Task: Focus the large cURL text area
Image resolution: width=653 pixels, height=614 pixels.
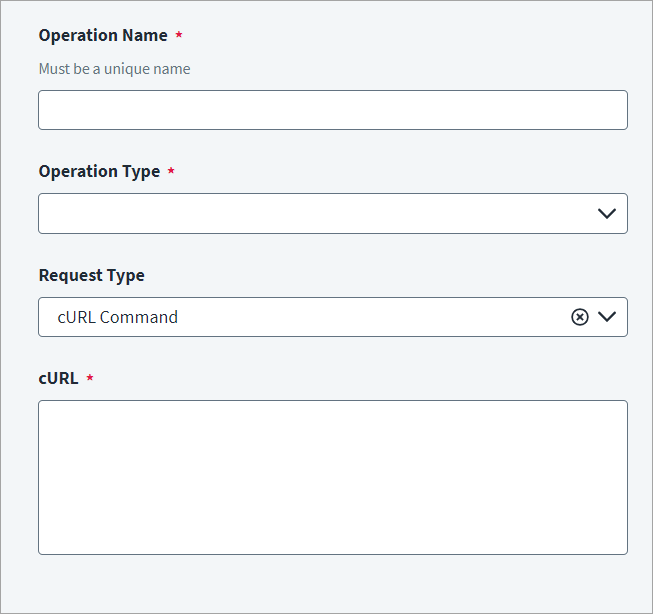Action: coord(333,477)
